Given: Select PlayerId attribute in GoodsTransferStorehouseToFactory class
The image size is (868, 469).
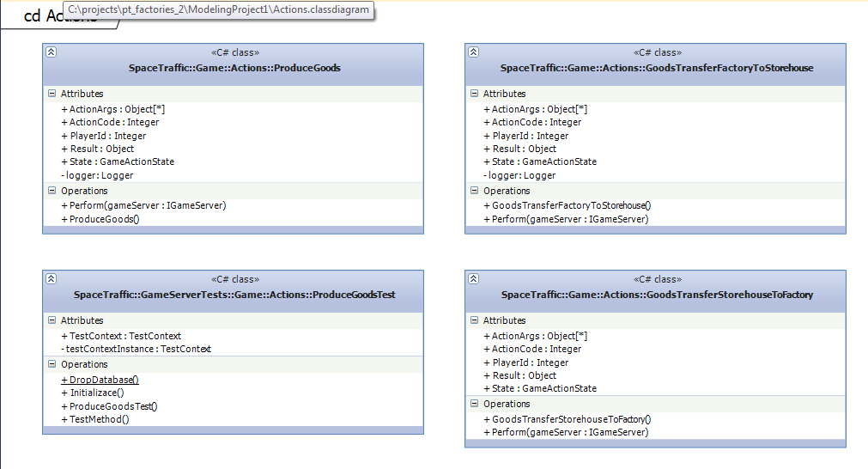Looking at the screenshot, I should pyautogui.click(x=526, y=362).
